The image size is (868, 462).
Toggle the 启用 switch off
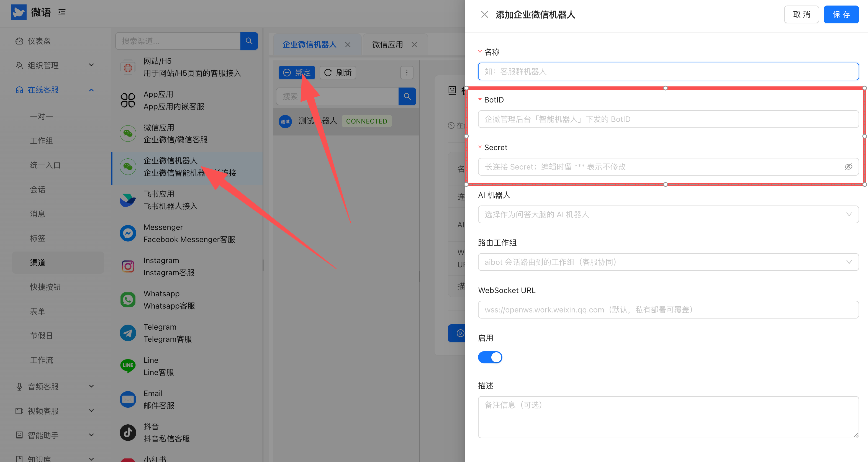(x=490, y=357)
